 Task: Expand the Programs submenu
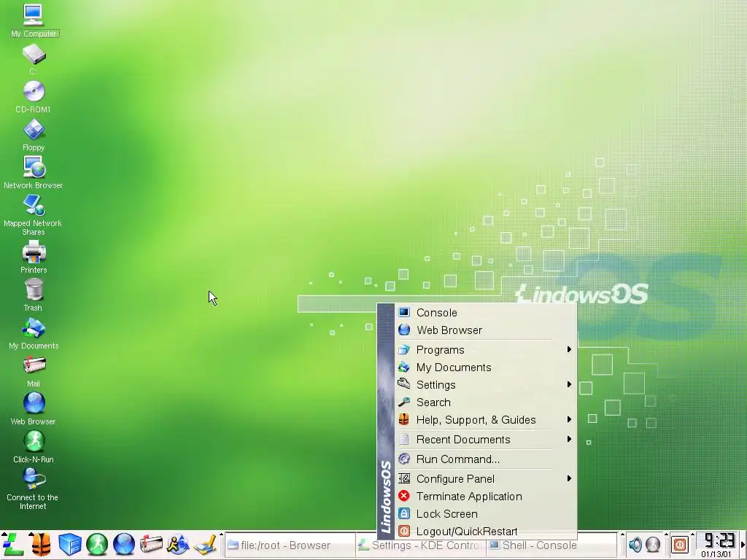click(486, 349)
